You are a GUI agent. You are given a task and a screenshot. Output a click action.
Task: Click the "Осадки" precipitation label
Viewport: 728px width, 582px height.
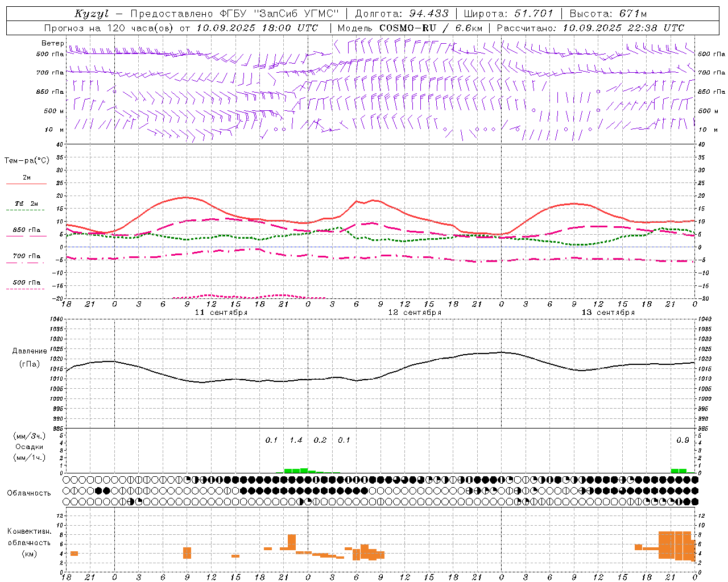point(30,447)
